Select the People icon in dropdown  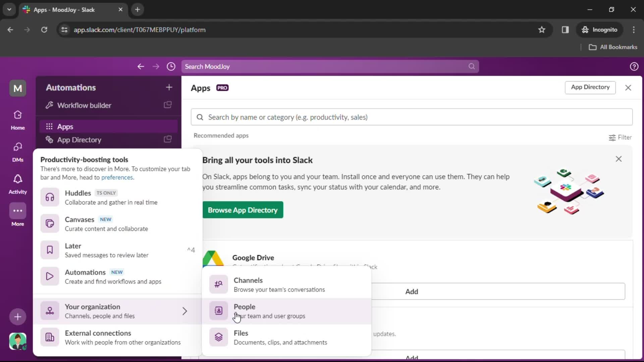point(218,311)
